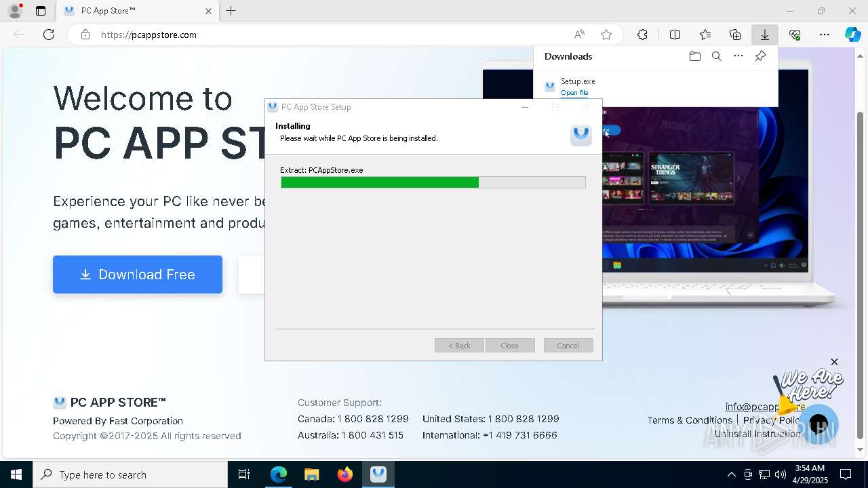
Task: Activate Read aloud icon in address bar
Action: tap(579, 35)
